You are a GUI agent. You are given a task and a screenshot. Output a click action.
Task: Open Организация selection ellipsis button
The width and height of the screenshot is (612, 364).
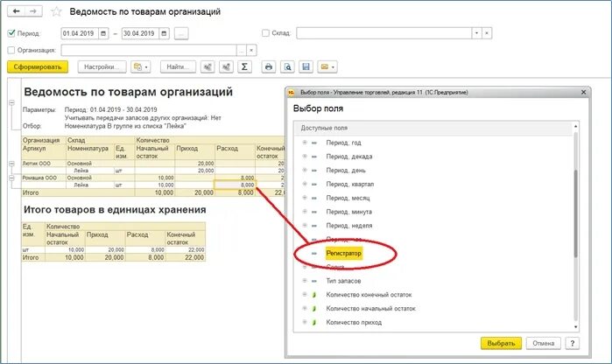(241, 51)
